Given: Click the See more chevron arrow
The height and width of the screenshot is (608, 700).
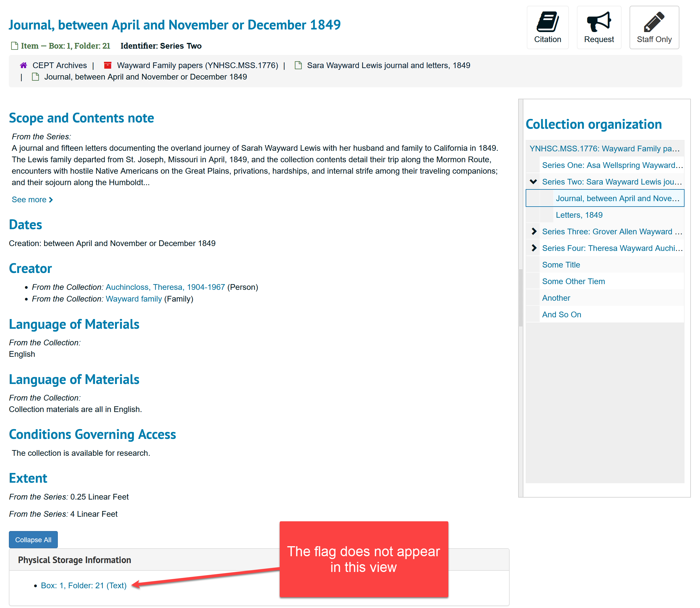Looking at the screenshot, I should pyautogui.click(x=51, y=200).
